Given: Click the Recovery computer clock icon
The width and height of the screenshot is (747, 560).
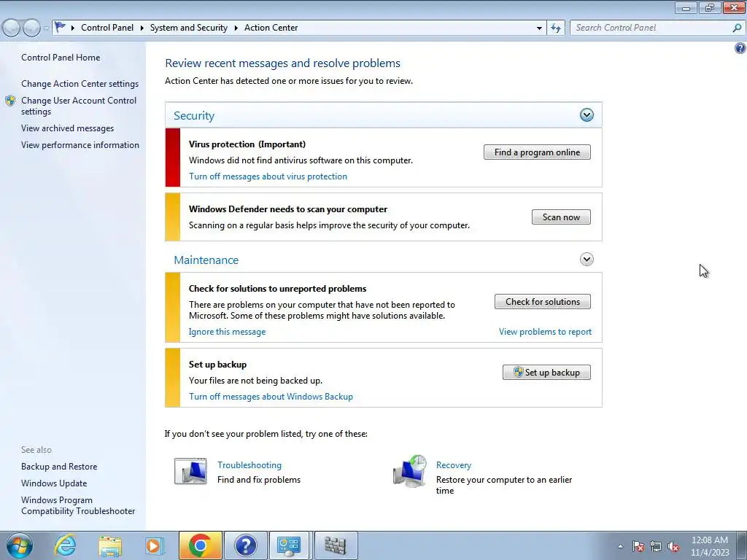Looking at the screenshot, I should pos(410,471).
